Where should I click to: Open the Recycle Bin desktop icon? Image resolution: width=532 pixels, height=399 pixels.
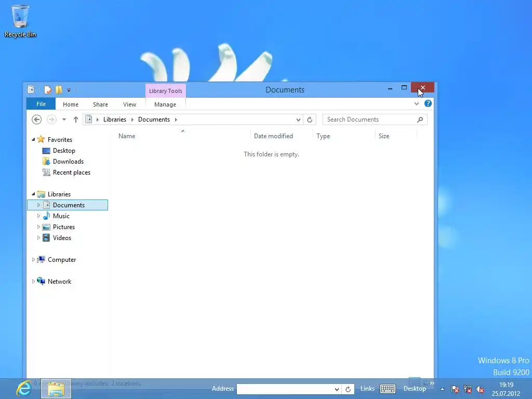point(20,21)
